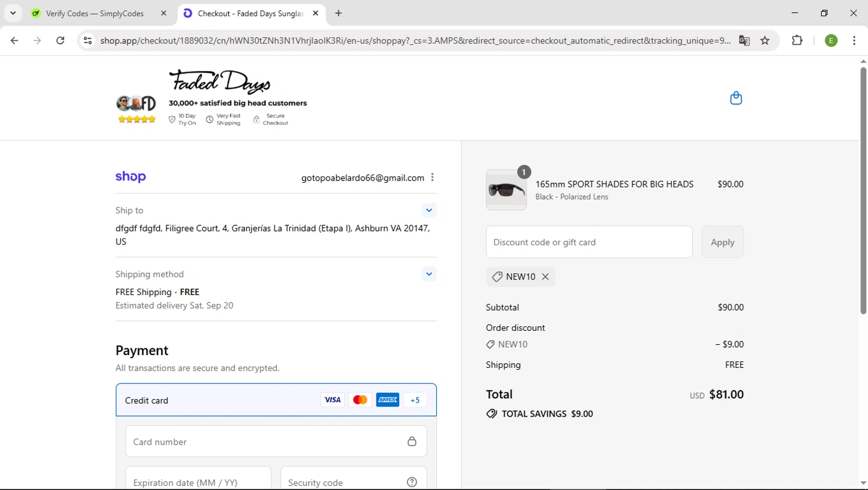This screenshot has width=868, height=490.
Task: Click the Black - Polarized Lens variant text
Action: 572,197
